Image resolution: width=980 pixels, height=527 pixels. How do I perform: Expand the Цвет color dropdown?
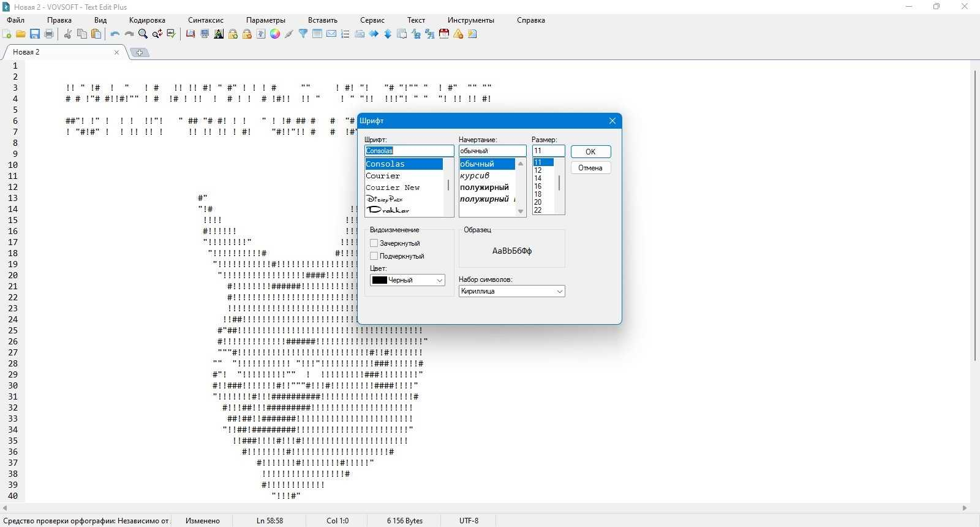[x=407, y=280]
